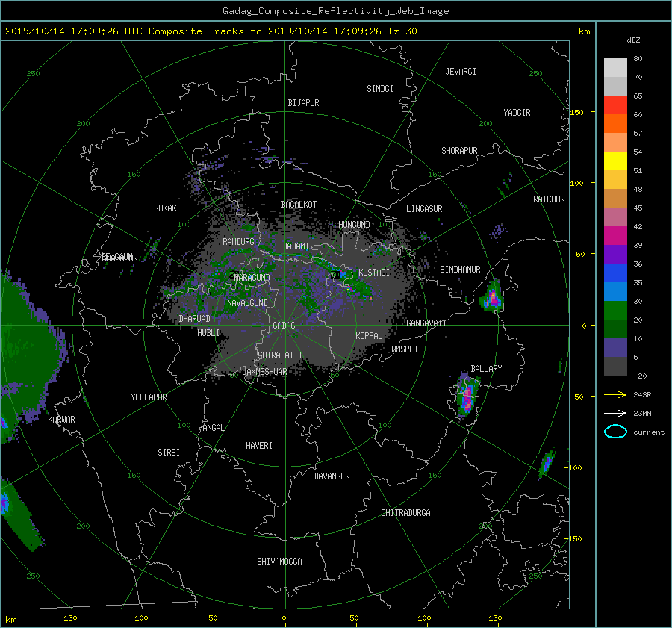Click the HUNGUND city label

click(x=354, y=225)
